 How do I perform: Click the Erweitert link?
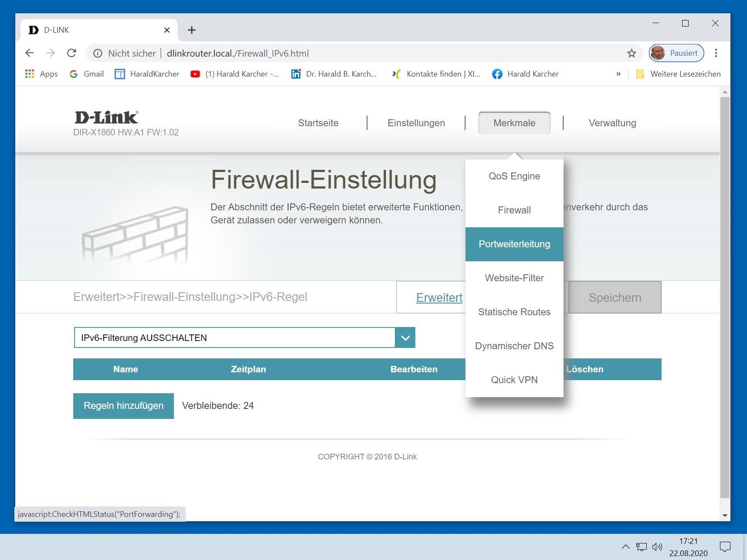439,298
